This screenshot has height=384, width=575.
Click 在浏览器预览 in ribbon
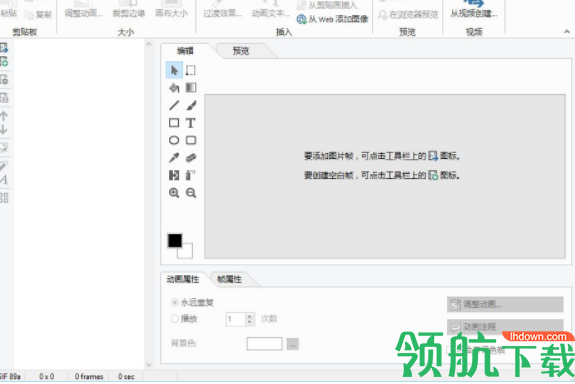pos(408,14)
